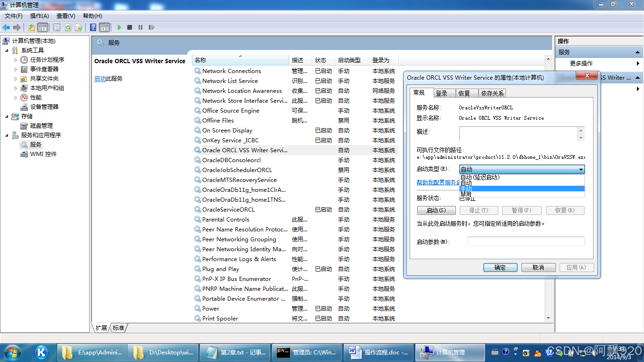Select the OracleDBConsoleorcl service row
644x362 pixels.
point(294,160)
